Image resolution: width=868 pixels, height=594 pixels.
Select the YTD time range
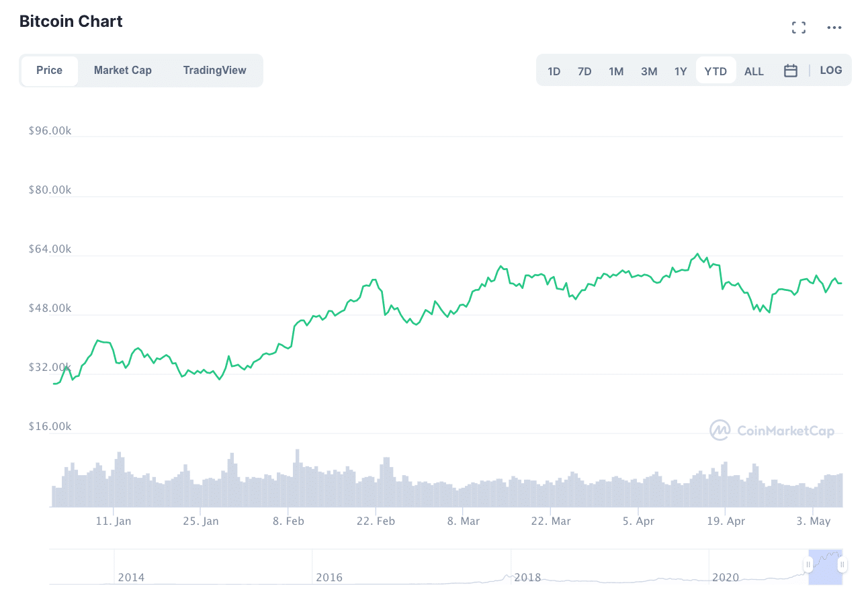click(715, 71)
